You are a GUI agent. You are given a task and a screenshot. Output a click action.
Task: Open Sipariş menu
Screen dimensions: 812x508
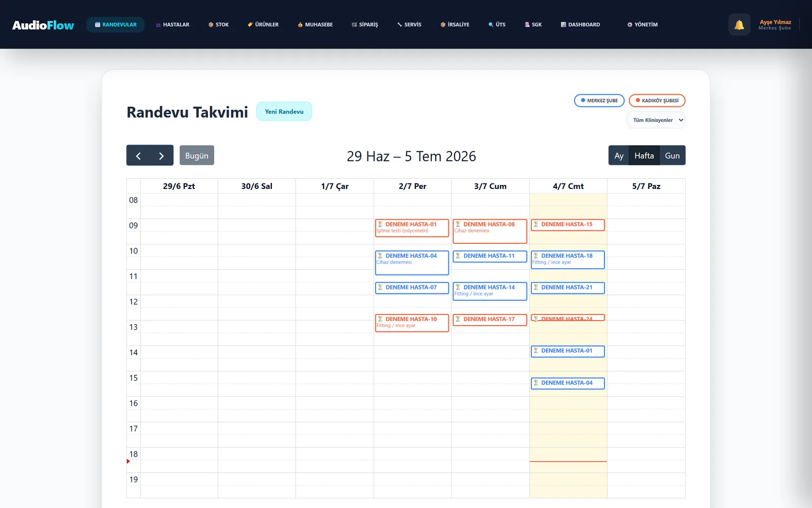(x=365, y=24)
